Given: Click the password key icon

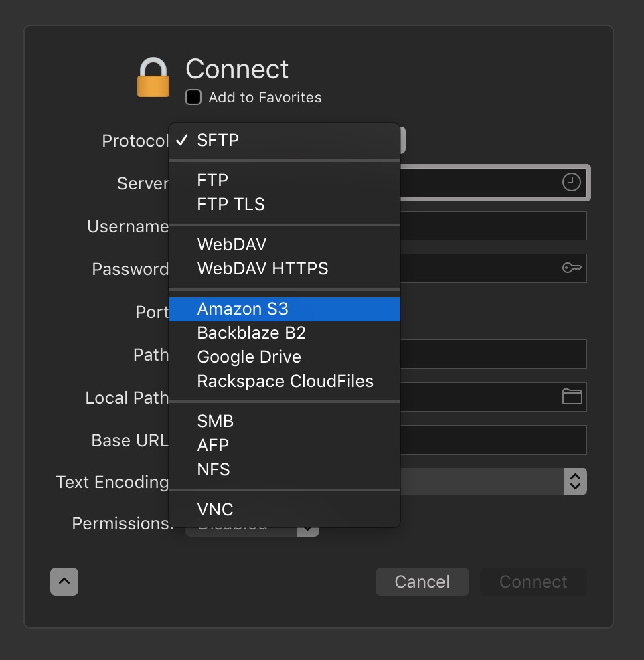Looking at the screenshot, I should pyautogui.click(x=572, y=268).
